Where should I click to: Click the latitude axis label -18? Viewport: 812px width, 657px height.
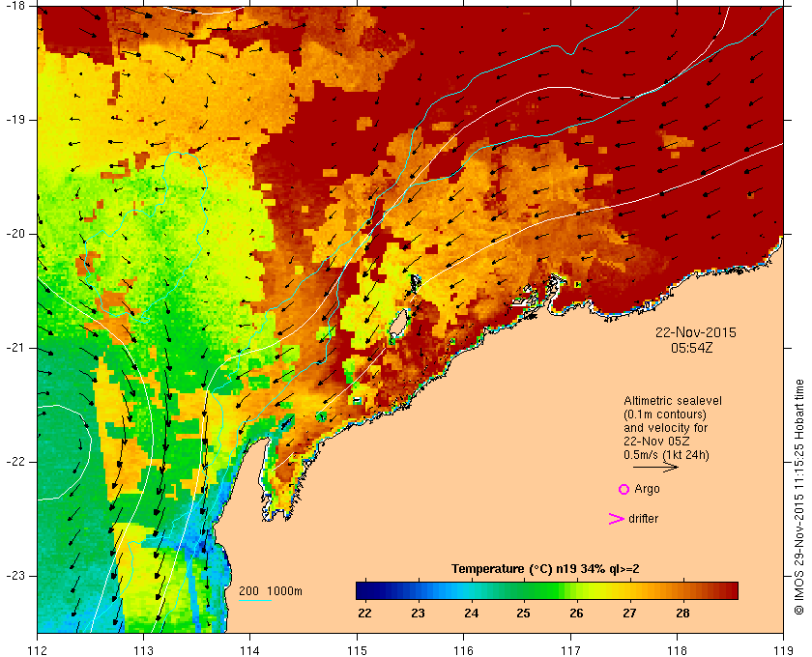pyautogui.click(x=14, y=6)
